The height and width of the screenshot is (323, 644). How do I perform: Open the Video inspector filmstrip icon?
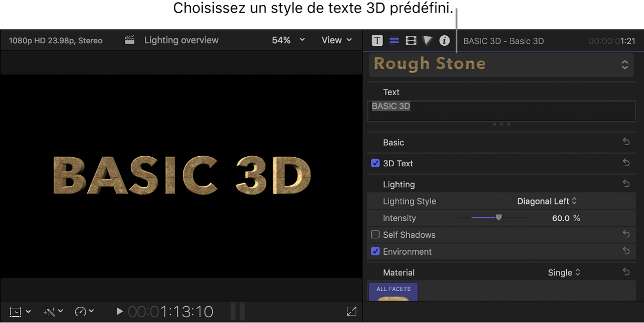point(410,40)
